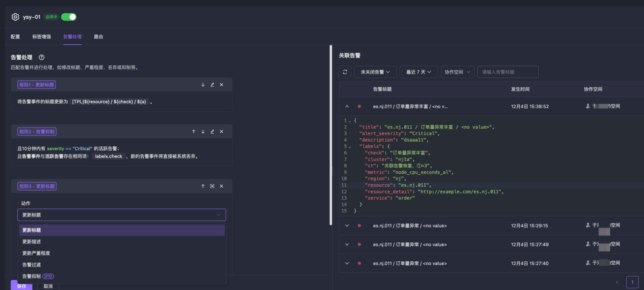Go to the 路由 tab
644x290 pixels.
(x=98, y=37)
